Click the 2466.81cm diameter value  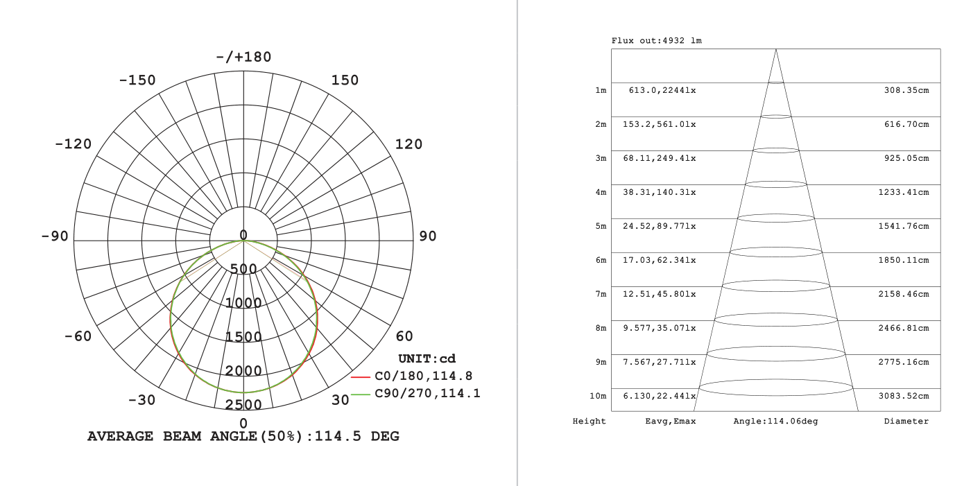(x=904, y=328)
